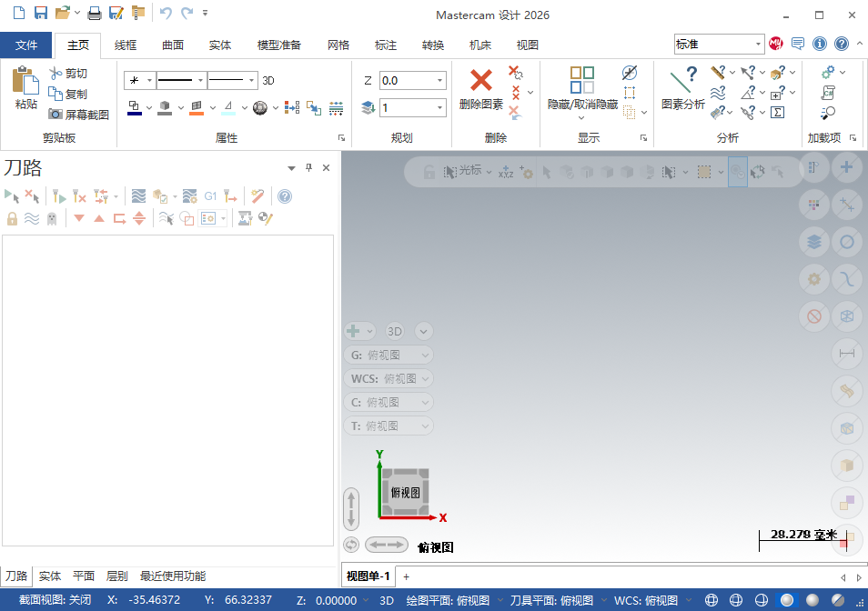Click 剪切 cut command
Viewport: 868px width, 611px height.
coord(68,74)
